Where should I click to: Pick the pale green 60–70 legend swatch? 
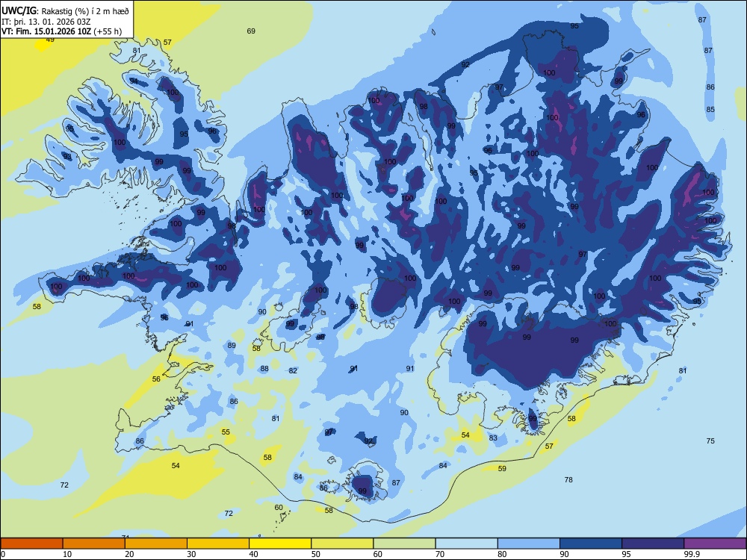[x=404, y=544]
